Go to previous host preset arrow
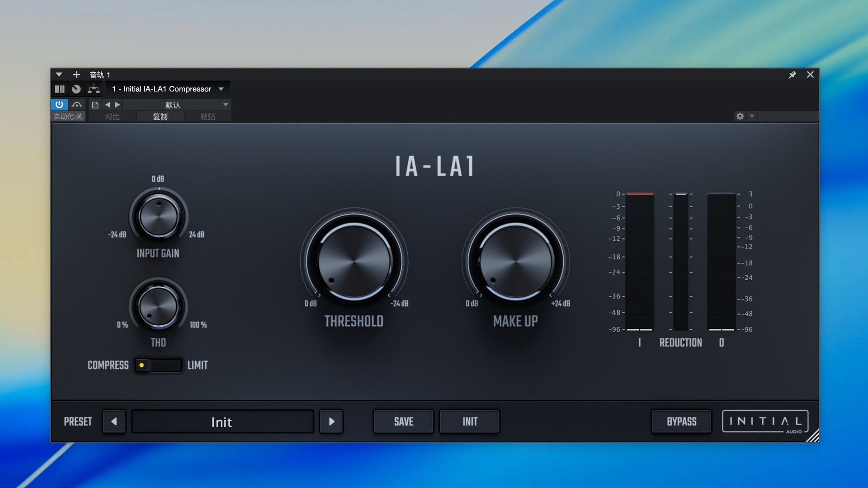 [108, 105]
